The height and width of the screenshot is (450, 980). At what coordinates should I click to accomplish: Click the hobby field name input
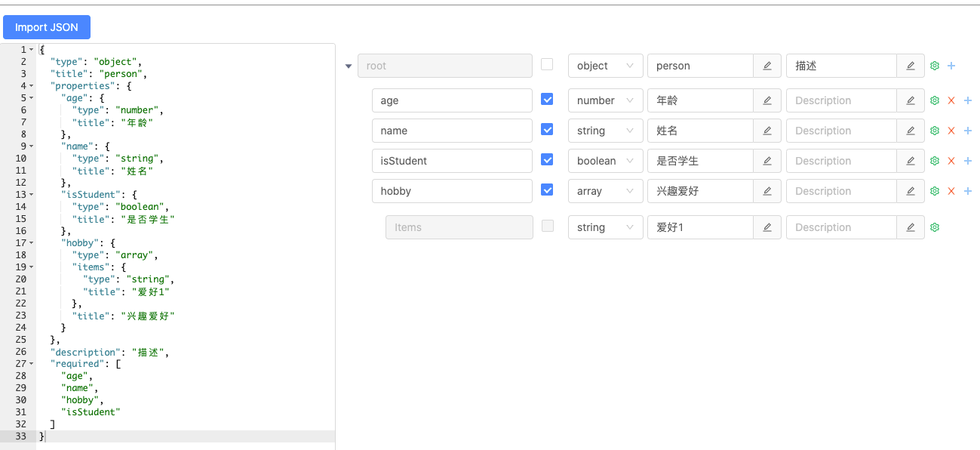(452, 191)
